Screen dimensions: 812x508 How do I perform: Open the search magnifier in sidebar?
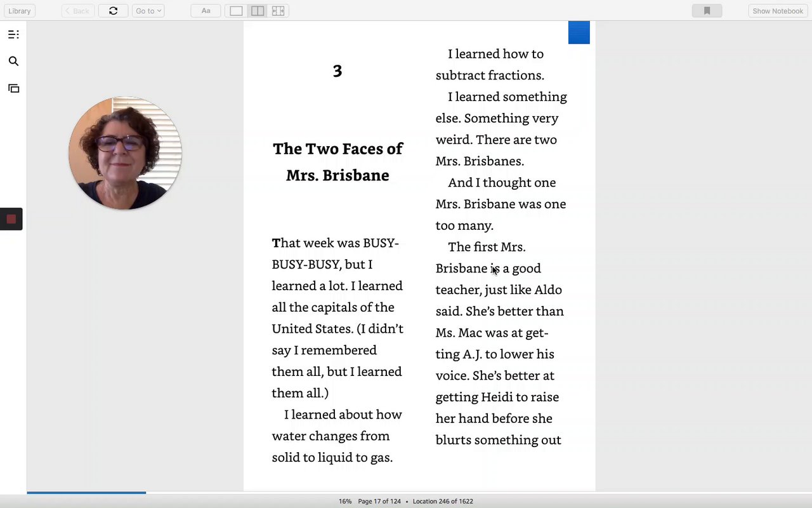coord(13,61)
